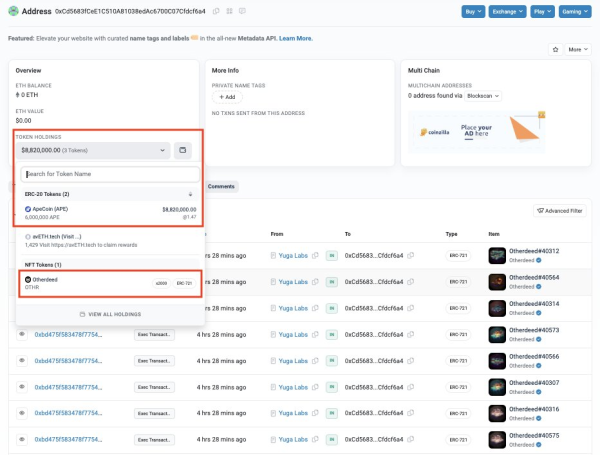Open Yuga Labs link in Otherdeed#40312 row
This screenshot has width=600, height=455.
[293, 256]
